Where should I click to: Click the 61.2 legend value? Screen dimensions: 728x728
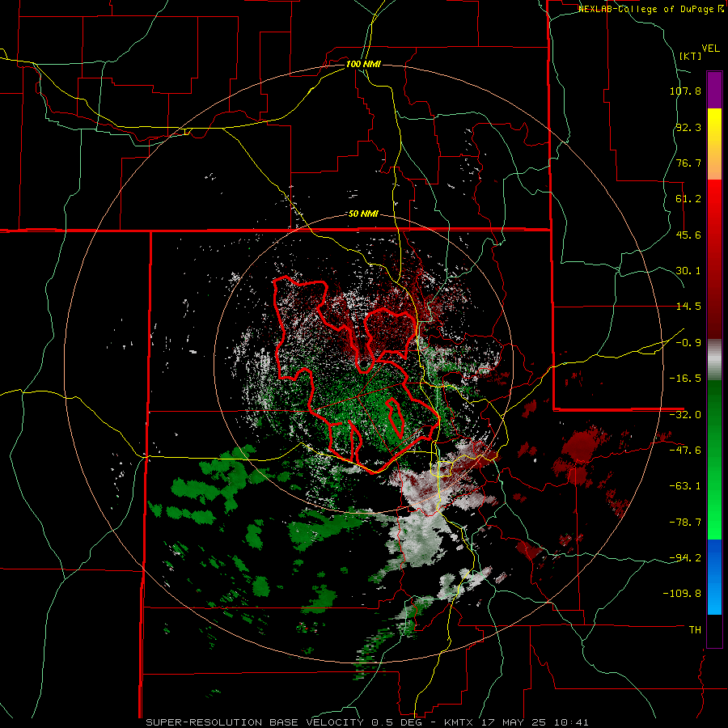[688, 199]
